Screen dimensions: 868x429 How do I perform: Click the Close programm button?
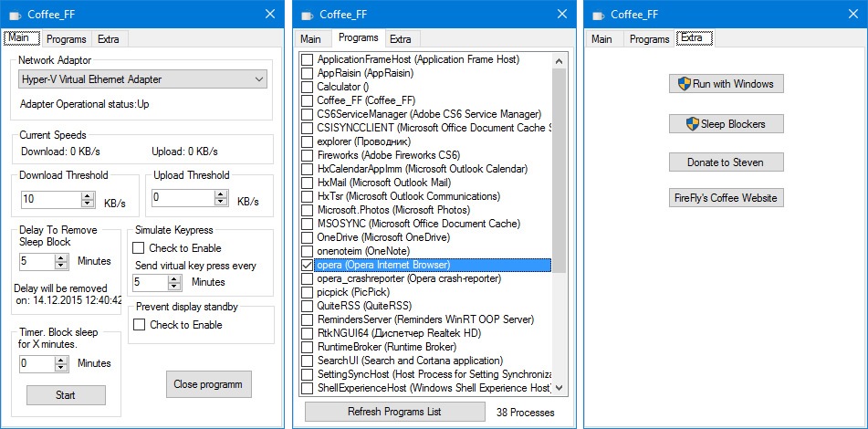(x=208, y=384)
